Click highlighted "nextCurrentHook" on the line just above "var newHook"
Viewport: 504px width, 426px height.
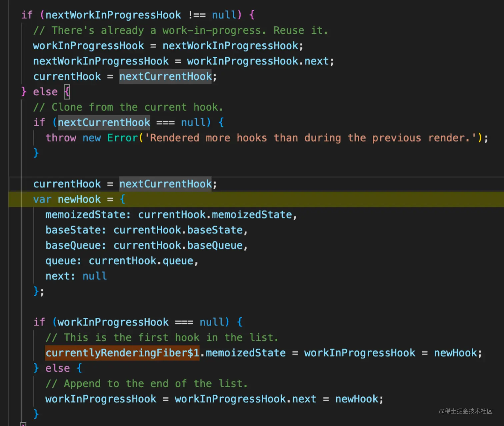166,184
